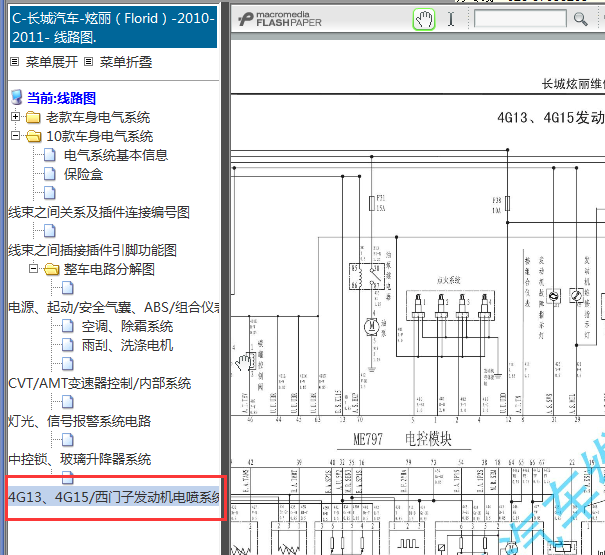Click the 点火系统 ignition coil block
This screenshot has height=555, width=605.
pyautogui.click(x=450, y=305)
